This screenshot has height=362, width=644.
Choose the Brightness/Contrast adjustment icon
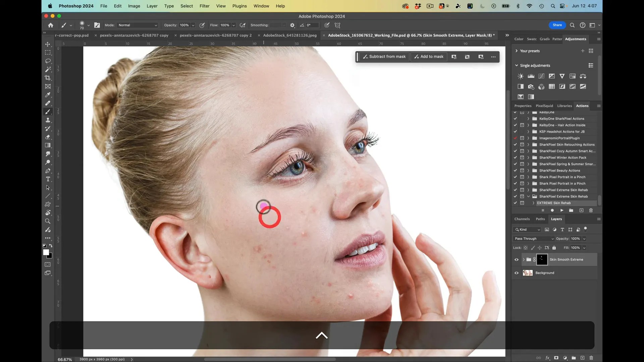tap(521, 76)
